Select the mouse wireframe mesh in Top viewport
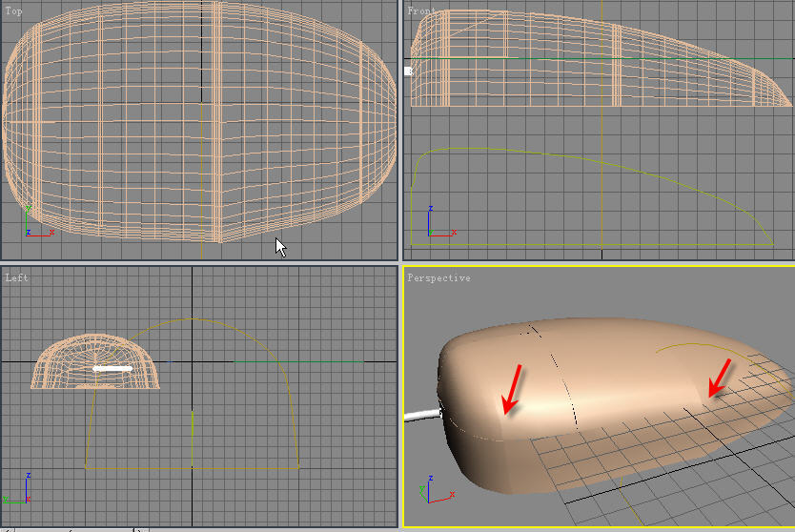The width and height of the screenshot is (795, 532). [x=198, y=122]
